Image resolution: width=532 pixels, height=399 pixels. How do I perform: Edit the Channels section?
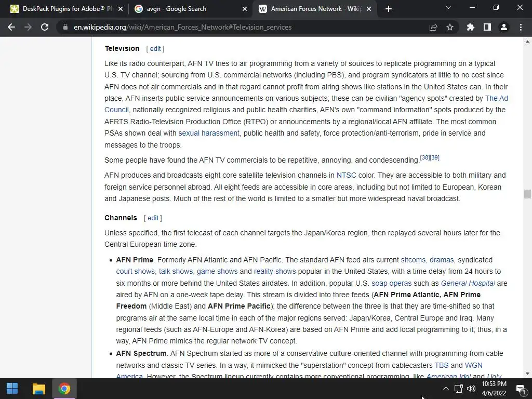153,218
